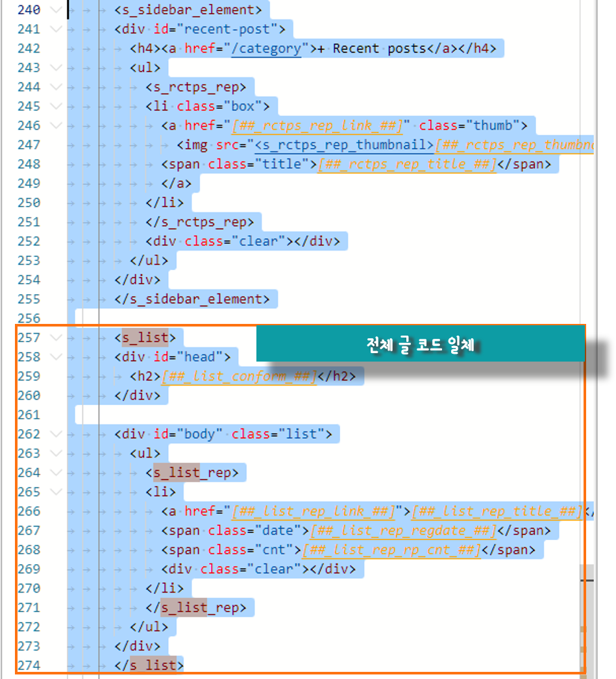Screen dimensions: 616x679
Task: Fold the li block on line 265
Action: coord(56,491)
